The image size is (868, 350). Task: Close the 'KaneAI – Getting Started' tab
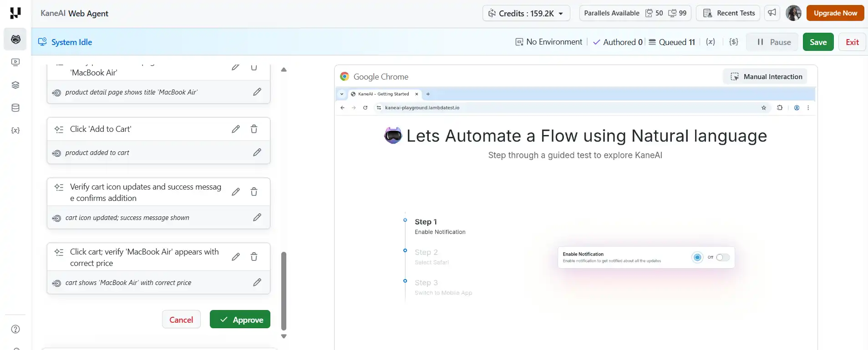click(416, 94)
